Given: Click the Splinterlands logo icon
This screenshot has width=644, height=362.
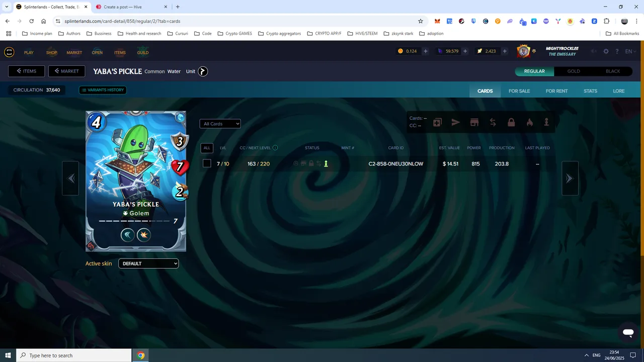Looking at the screenshot, I should (x=9, y=52).
